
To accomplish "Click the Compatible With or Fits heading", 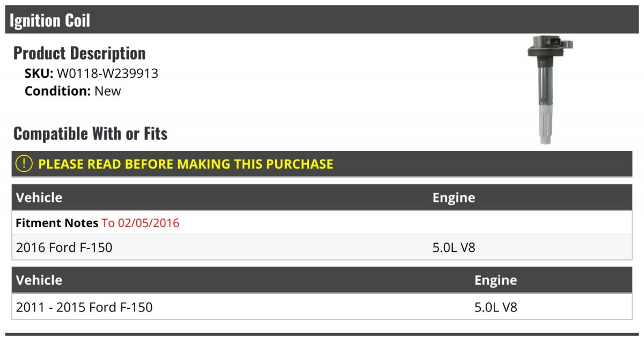I will point(90,133).
